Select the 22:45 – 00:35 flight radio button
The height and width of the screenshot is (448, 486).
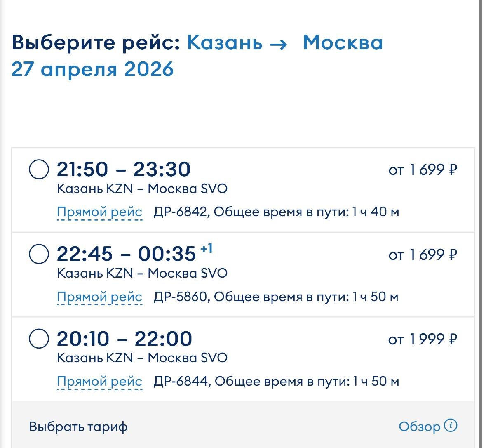39,254
